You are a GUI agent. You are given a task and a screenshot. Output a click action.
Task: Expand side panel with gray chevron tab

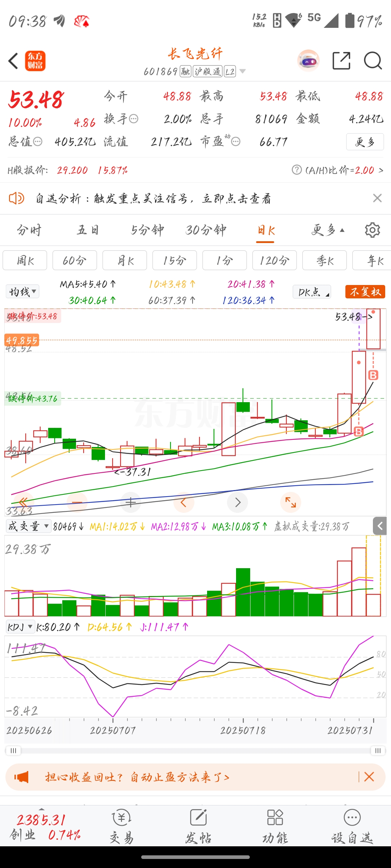(380, 526)
